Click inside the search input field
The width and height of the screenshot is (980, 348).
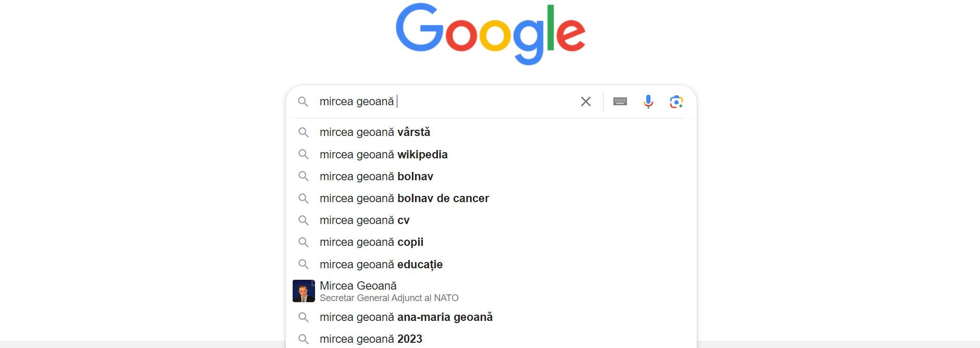pyautogui.click(x=443, y=102)
